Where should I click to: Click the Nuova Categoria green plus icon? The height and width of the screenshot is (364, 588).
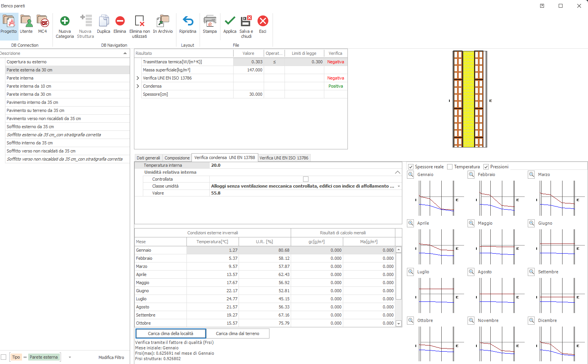pos(64,21)
